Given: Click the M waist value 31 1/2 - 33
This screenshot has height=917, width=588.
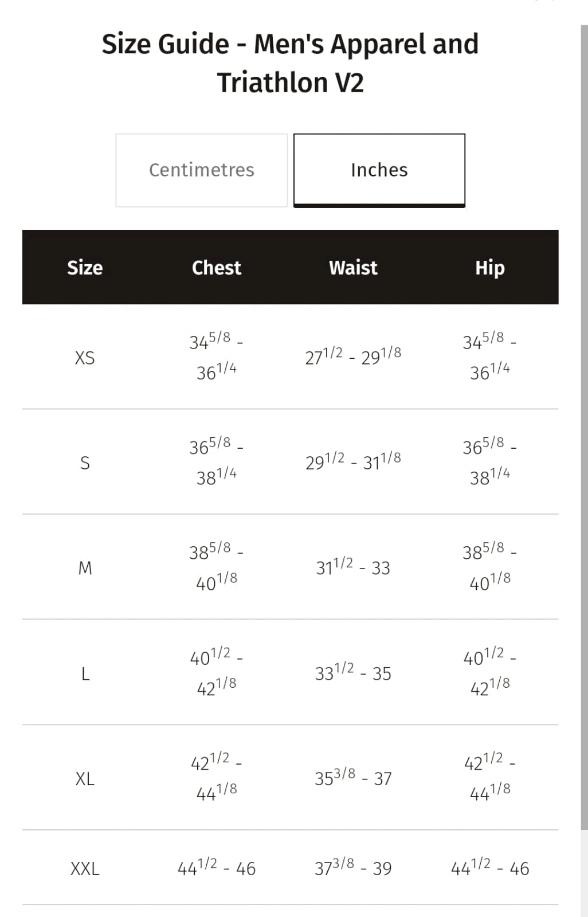Looking at the screenshot, I should click(x=353, y=567).
